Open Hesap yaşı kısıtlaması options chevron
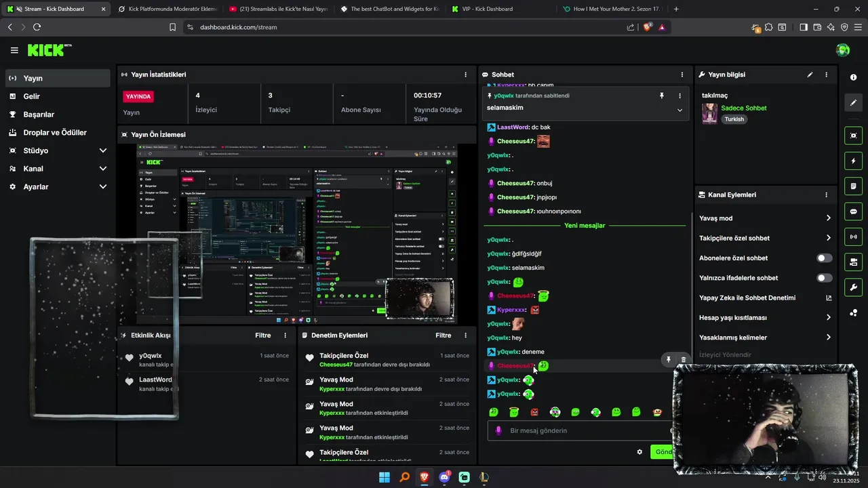This screenshot has height=488, width=868. click(x=828, y=317)
